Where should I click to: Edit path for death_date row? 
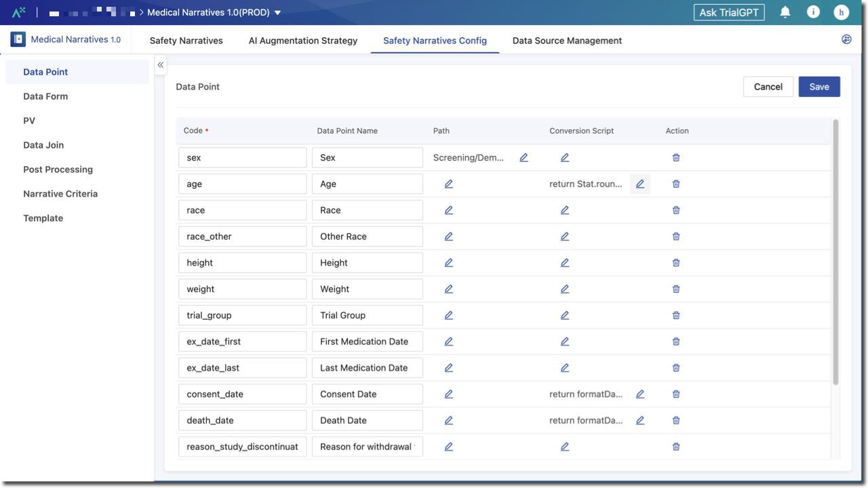449,421
